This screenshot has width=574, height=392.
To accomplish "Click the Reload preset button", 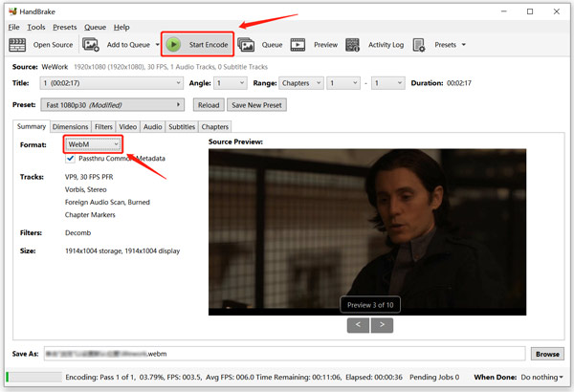I will pos(209,105).
